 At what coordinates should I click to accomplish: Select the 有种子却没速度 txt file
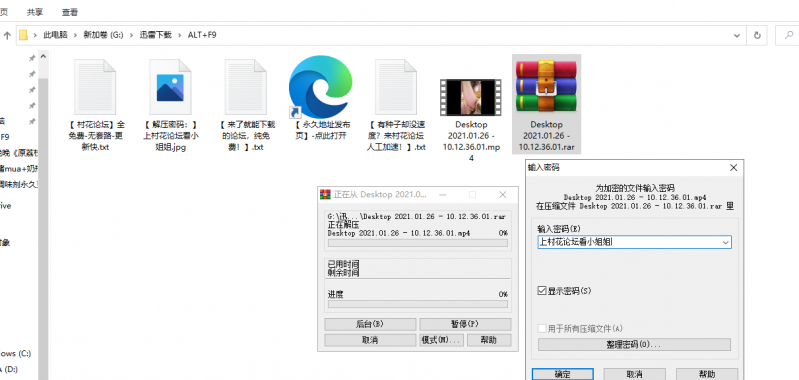tap(396, 87)
